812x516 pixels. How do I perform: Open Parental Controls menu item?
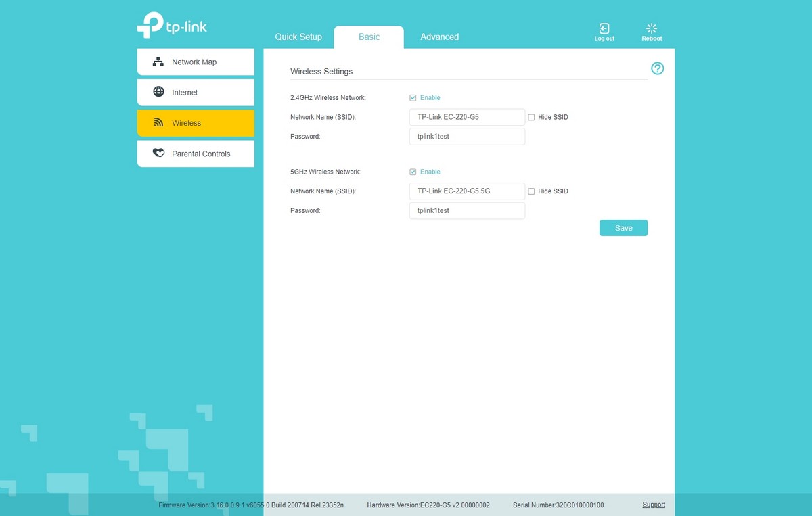click(196, 154)
